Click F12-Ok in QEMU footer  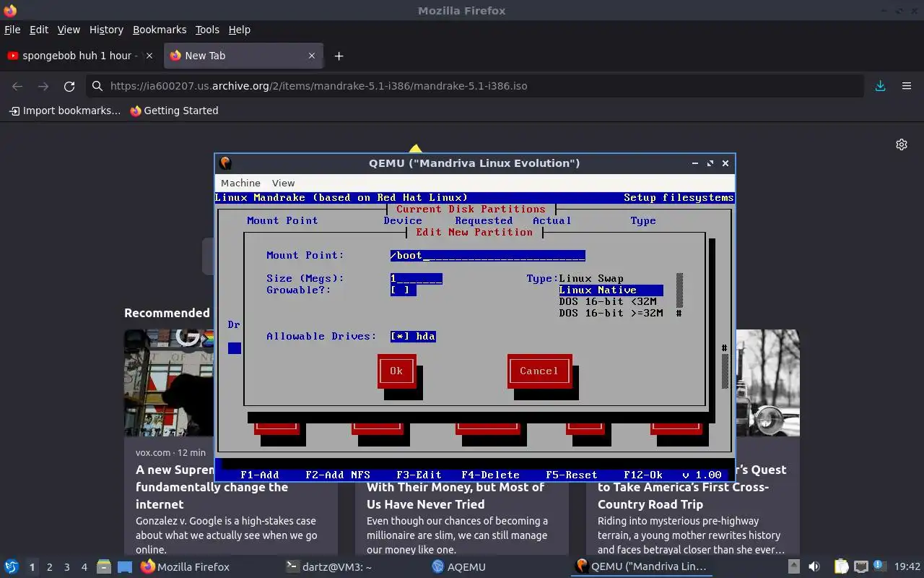(643, 475)
